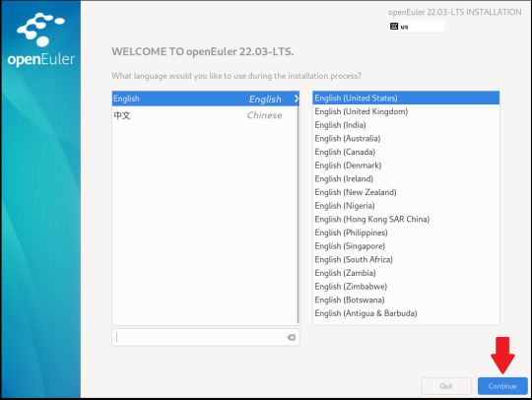Choose English (Denmark) locale

point(406,166)
